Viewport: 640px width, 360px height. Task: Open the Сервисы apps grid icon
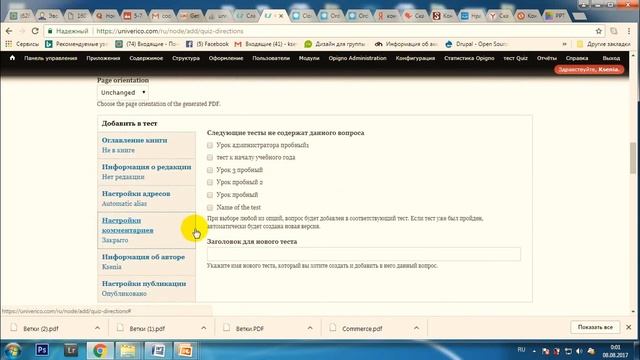pos(9,44)
